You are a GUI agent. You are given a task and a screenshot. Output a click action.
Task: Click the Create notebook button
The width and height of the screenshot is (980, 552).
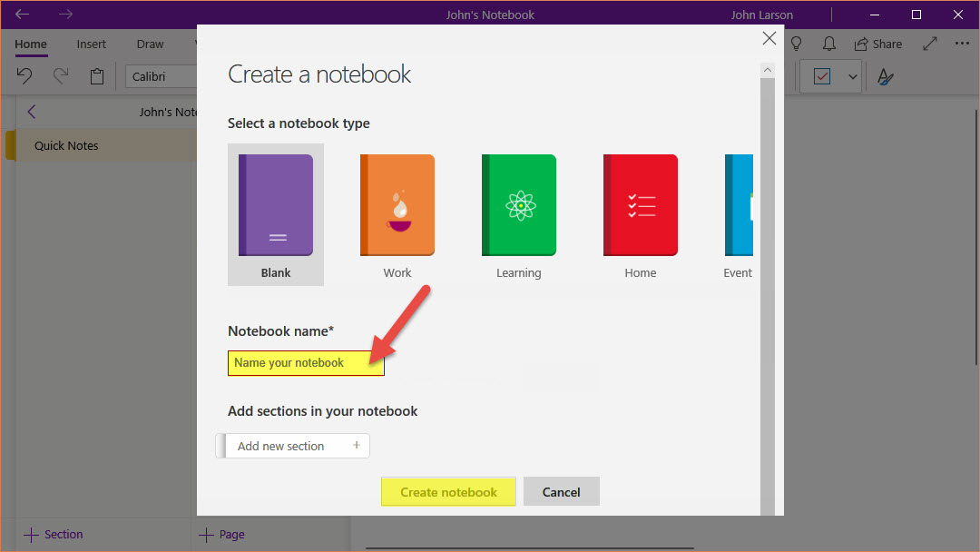(x=448, y=492)
